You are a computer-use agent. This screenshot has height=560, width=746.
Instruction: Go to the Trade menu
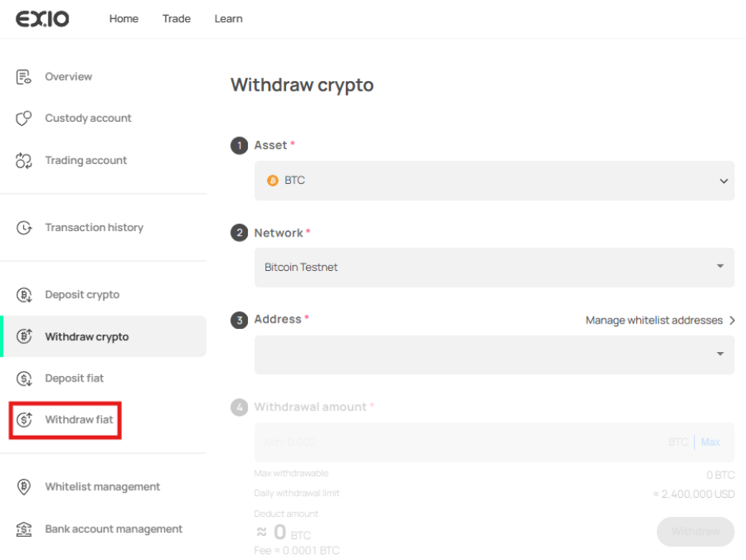tap(176, 18)
